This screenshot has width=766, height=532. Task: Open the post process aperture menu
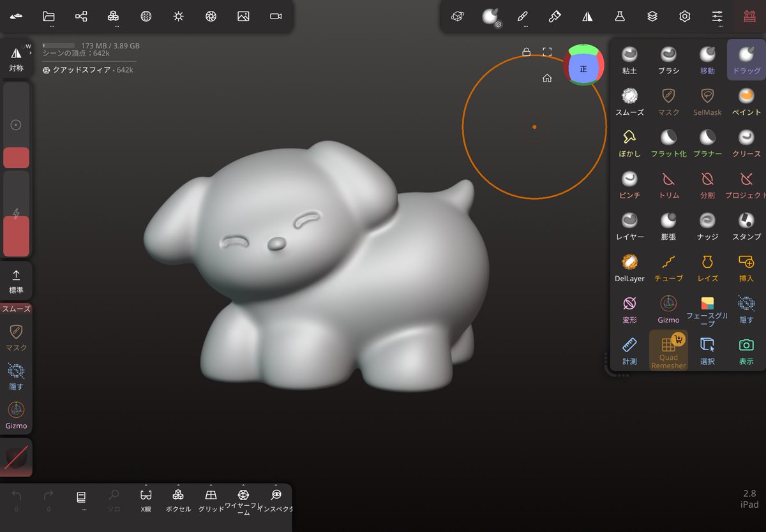(211, 17)
